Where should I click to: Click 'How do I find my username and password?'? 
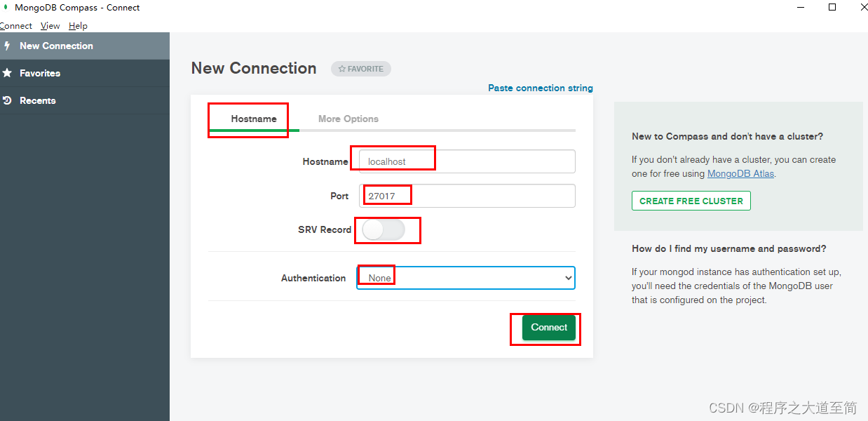(729, 248)
